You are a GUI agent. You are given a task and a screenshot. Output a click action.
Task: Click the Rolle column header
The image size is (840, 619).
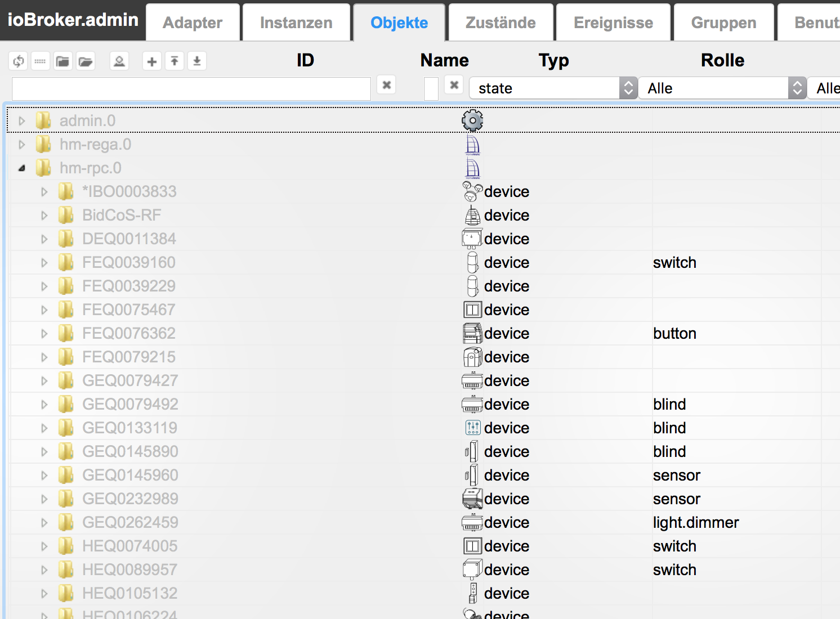pyautogui.click(x=722, y=60)
